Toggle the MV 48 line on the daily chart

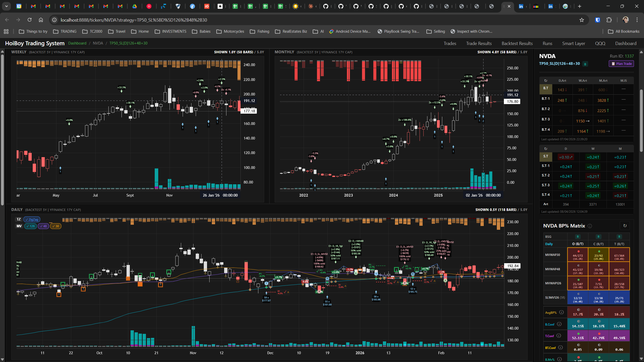(43, 226)
